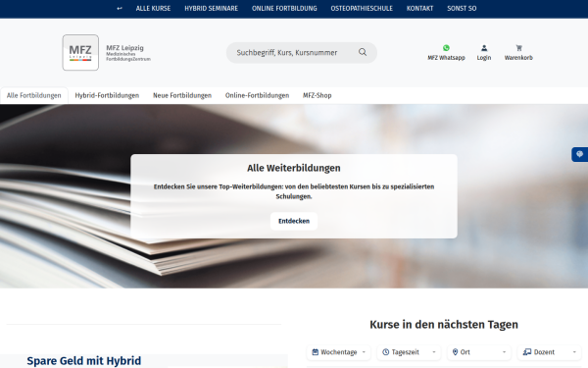Open the MFZ-Shop tab
Viewport: 588px width, 368px height.
pos(318,95)
